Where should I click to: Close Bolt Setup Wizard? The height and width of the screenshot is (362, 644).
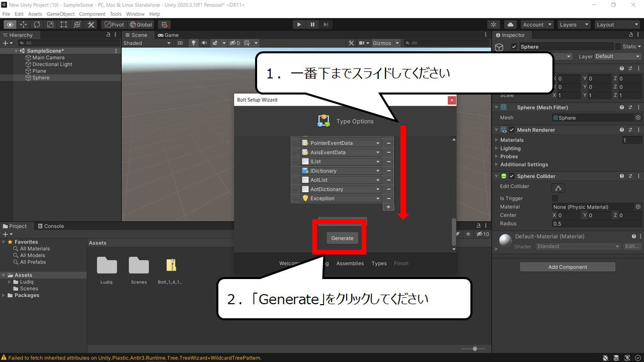(x=452, y=100)
